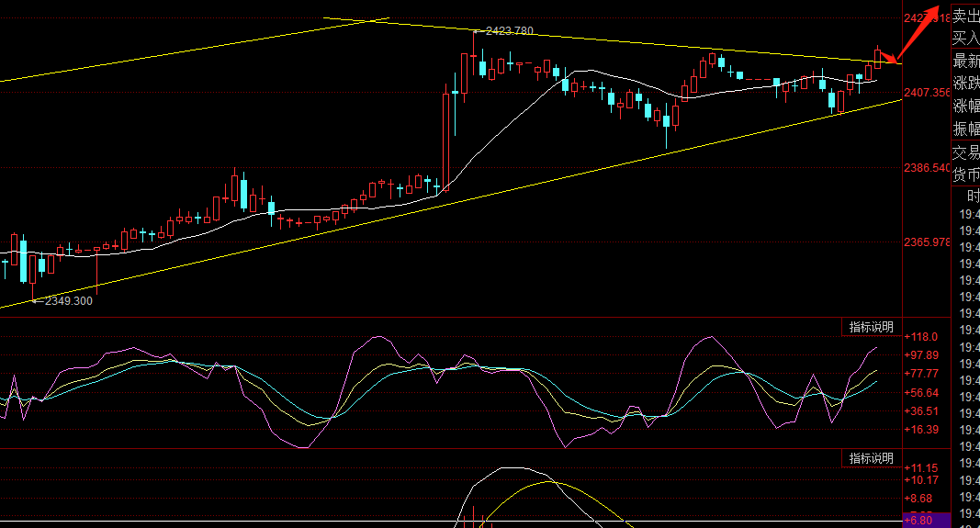This screenshot has width=980, height=528.
Task: Click the large red upward arrow annotation
Action: (918, 30)
